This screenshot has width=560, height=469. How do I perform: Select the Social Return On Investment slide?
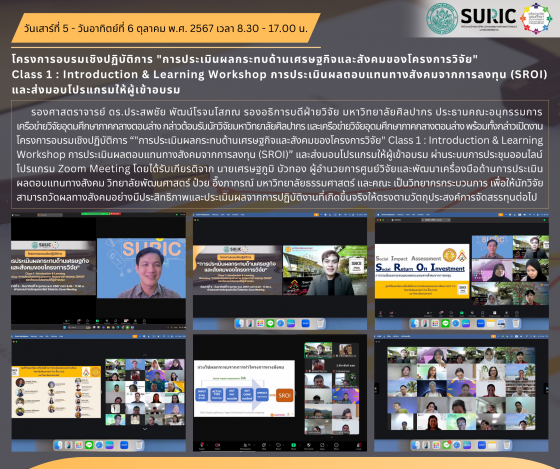pos(422,271)
